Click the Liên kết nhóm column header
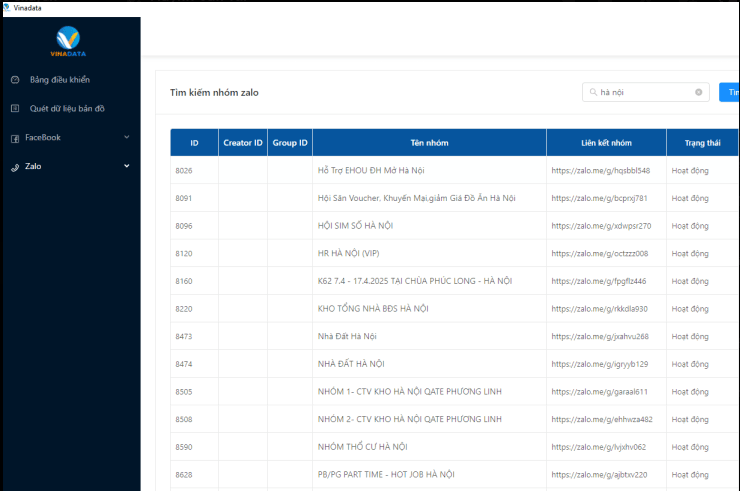Screen dimensions: 740x491 coord(606,143)
